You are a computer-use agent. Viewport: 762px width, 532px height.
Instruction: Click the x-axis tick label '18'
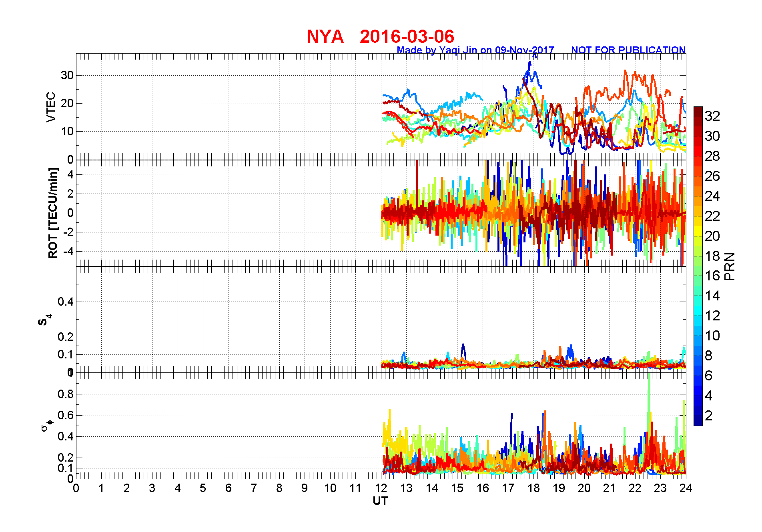point(533,488)
